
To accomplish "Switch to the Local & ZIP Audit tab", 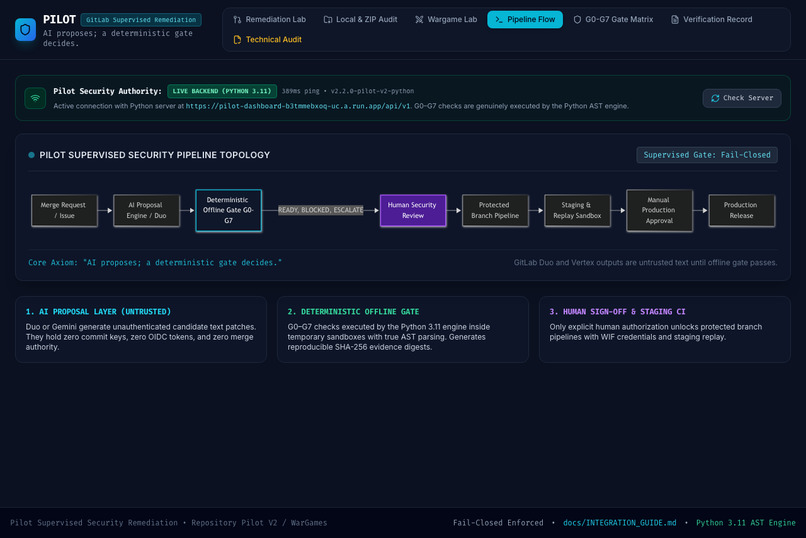I will click(360, 20).
